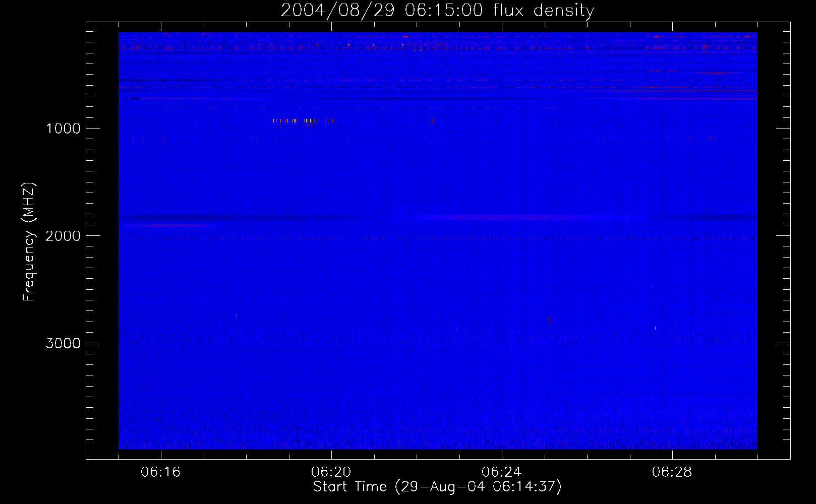
Task: Click the 06:24 time tick label
Action: click(x=502, y=472)
